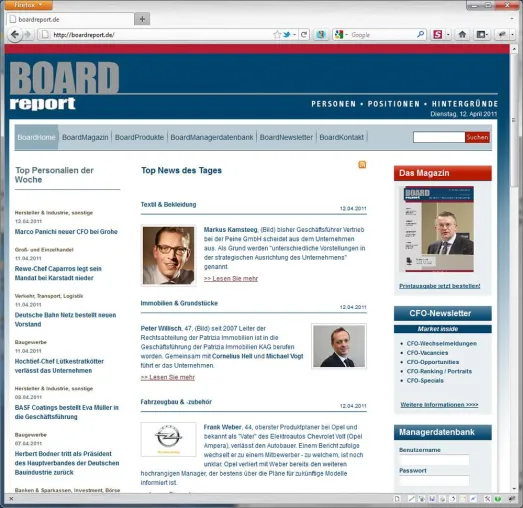This screenshot has width=523, height=508.
Task: Click the Twitter bird icon in address bar
Action: (x=286, y=34)
